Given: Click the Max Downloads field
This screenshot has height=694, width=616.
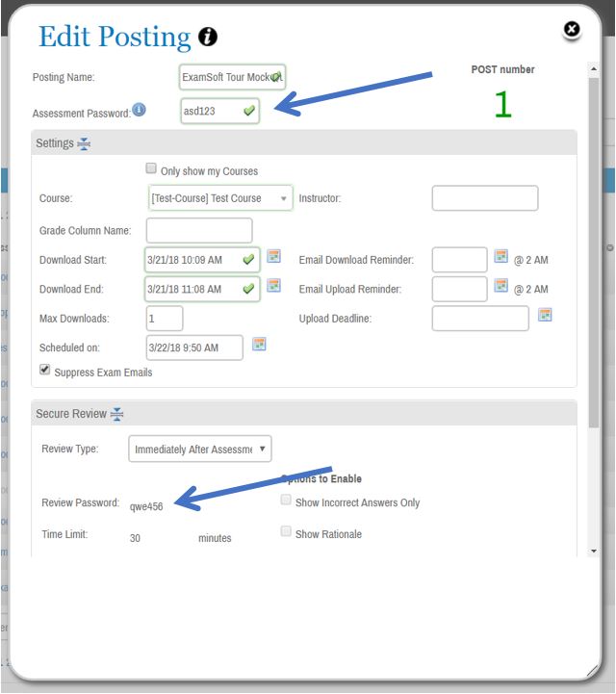Looking at the screenshot, I should (165, 318).
